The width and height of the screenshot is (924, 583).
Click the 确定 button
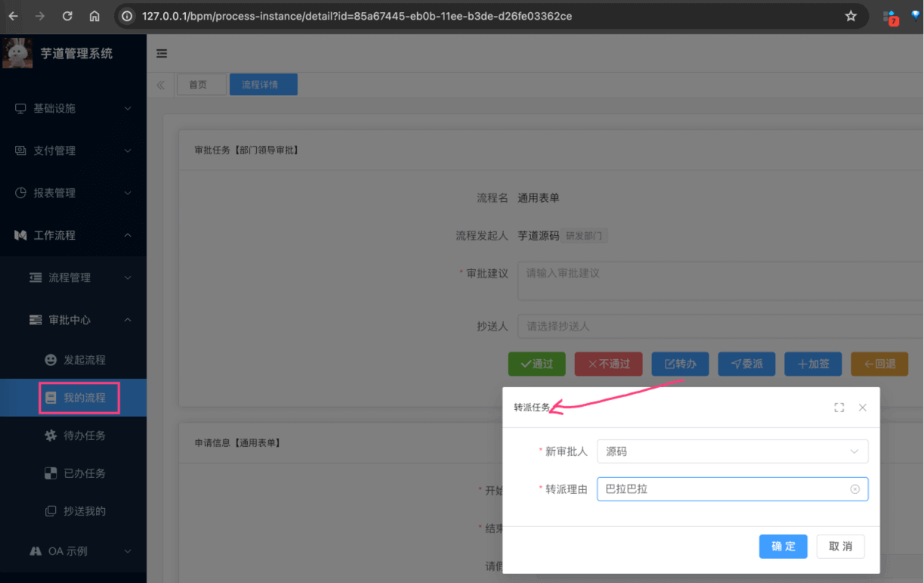[783, 547]
